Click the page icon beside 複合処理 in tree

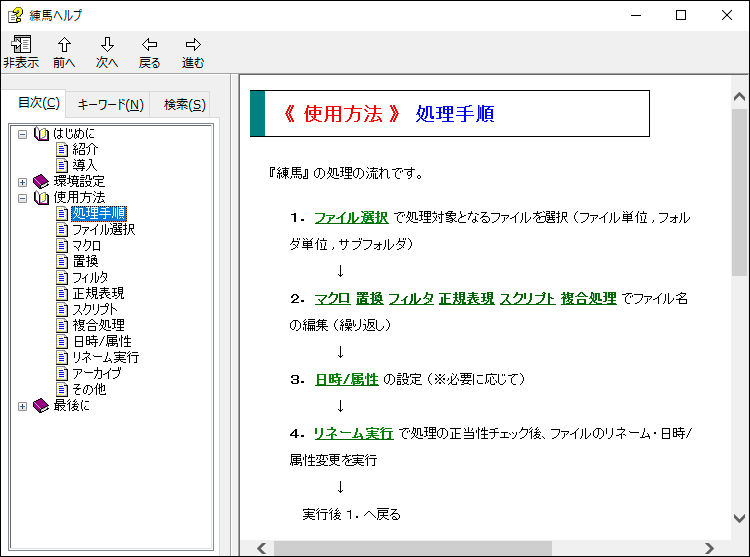[x=62, y=325]
